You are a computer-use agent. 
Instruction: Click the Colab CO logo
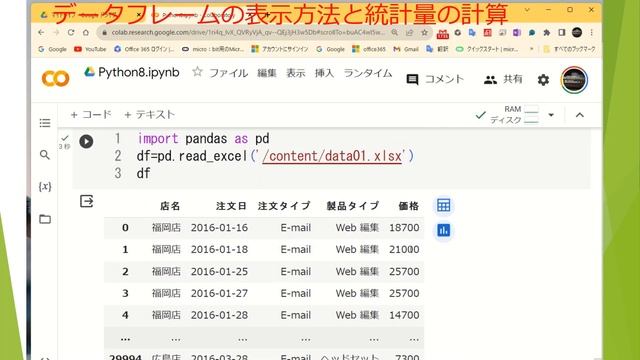coord(56,78)
